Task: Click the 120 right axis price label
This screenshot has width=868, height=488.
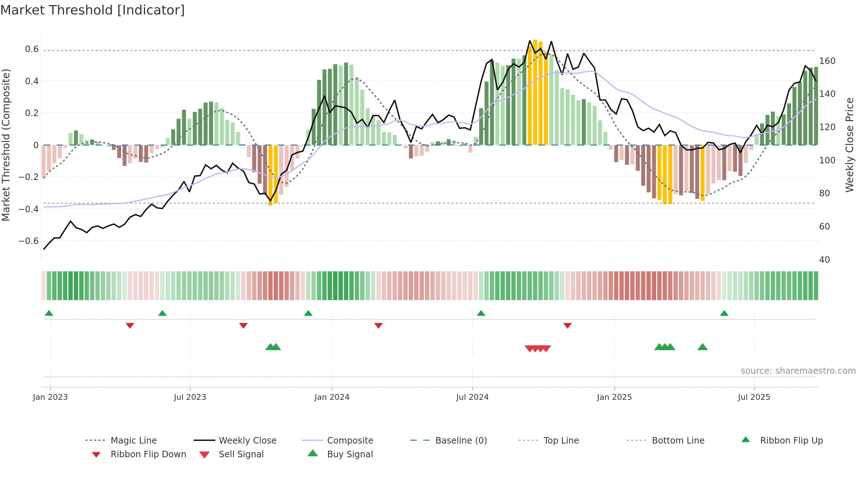Action: coord(827,127)
